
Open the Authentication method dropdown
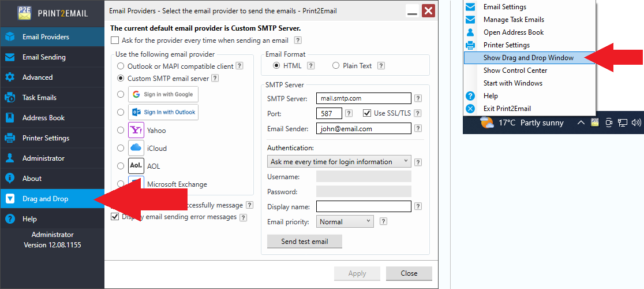click(x=339, y=162)
